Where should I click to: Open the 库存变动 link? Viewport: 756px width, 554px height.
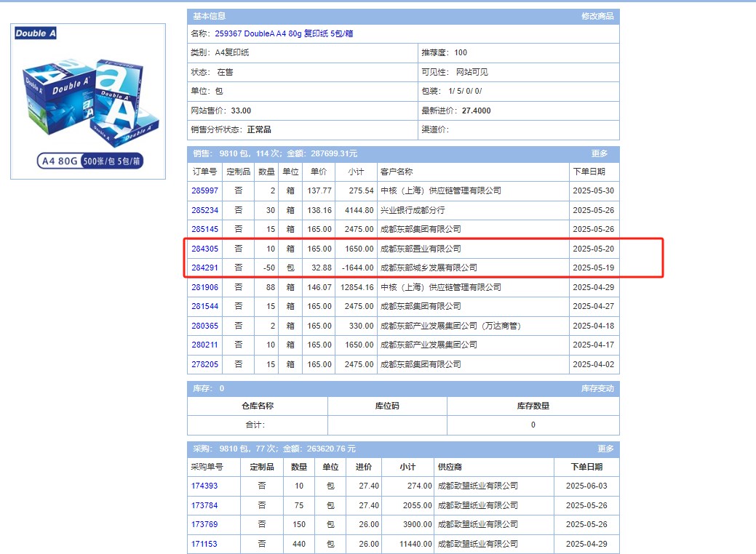(x=597, y=388)
